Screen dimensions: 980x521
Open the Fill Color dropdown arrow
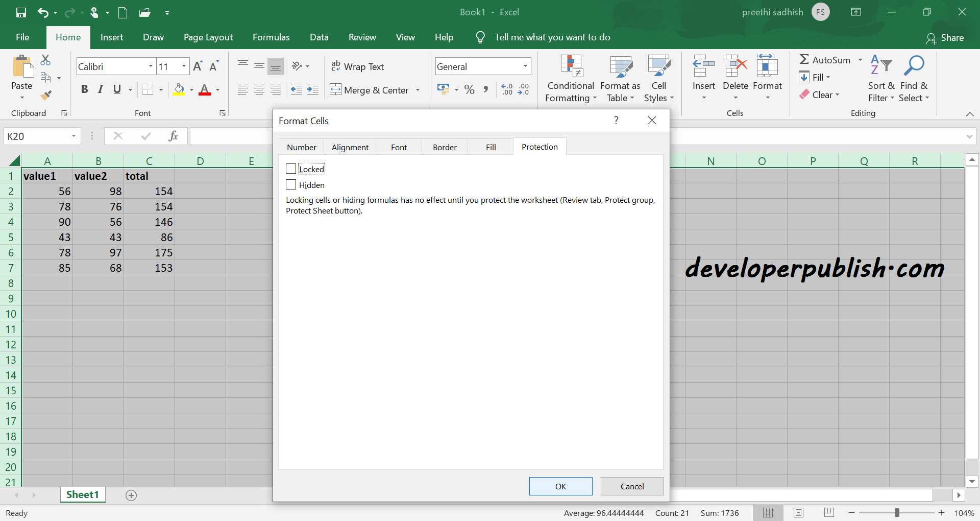click(191, 89)
